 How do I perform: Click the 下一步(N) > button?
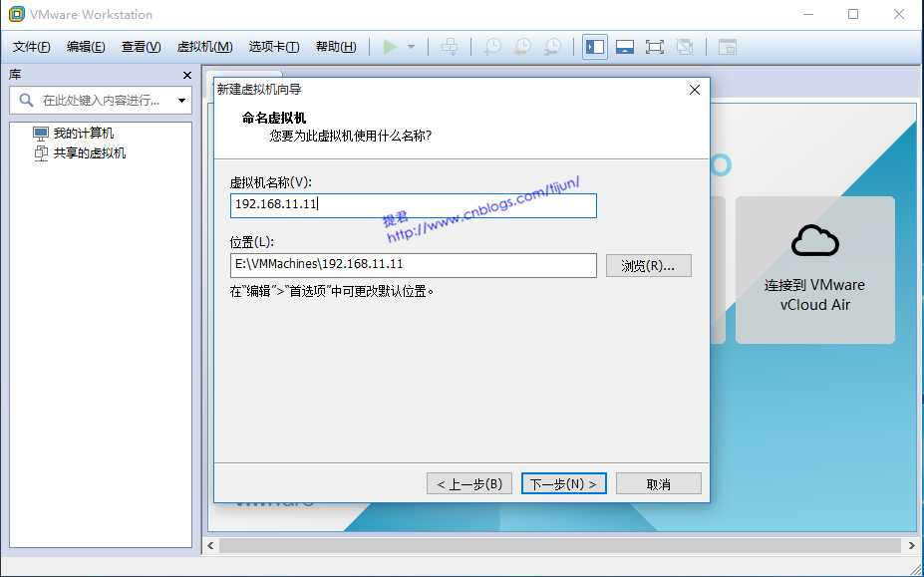pyautogui.click(x=564, y=484)
